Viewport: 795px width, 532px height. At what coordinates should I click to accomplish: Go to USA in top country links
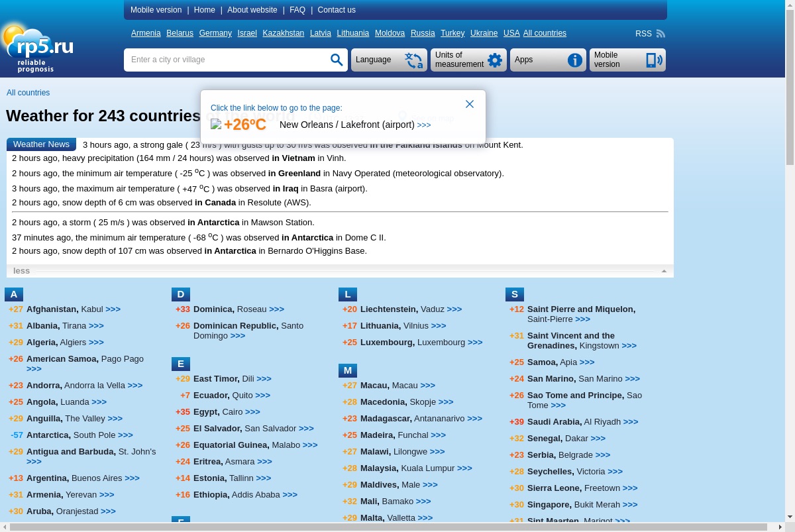[511, 33]
